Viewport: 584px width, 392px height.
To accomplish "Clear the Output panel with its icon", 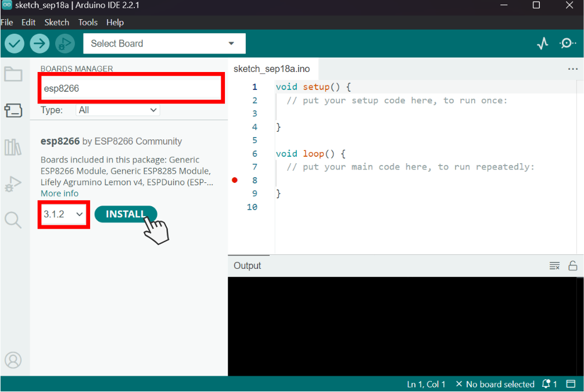I will coord(554,265).
